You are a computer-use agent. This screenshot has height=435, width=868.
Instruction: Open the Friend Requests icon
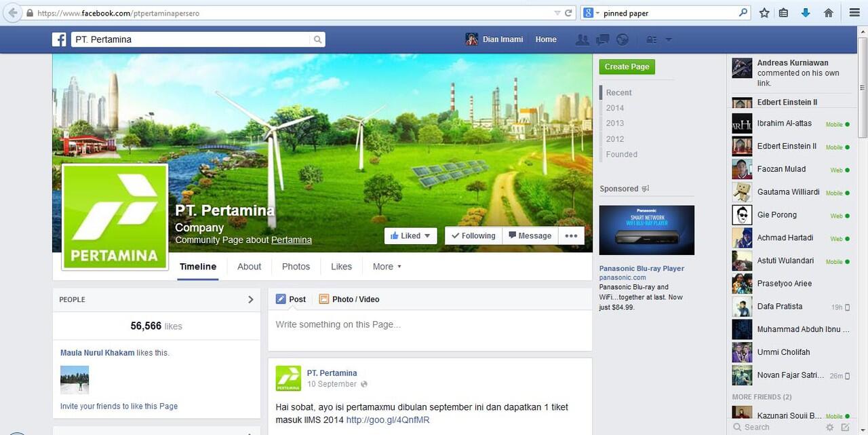click(582, 39)
